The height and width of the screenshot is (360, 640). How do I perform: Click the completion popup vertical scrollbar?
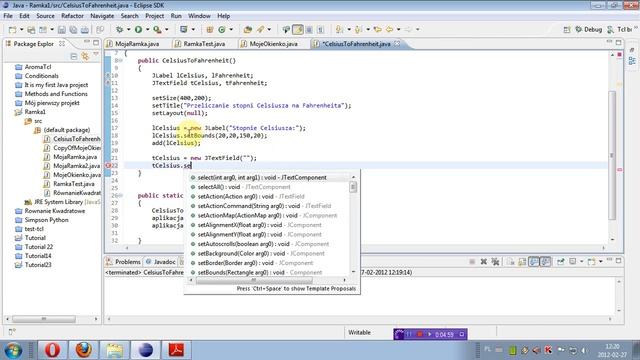pos(353,225)
